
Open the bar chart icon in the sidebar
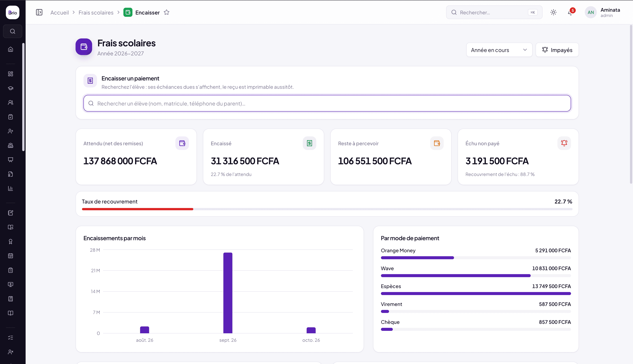tap(11, 188)
